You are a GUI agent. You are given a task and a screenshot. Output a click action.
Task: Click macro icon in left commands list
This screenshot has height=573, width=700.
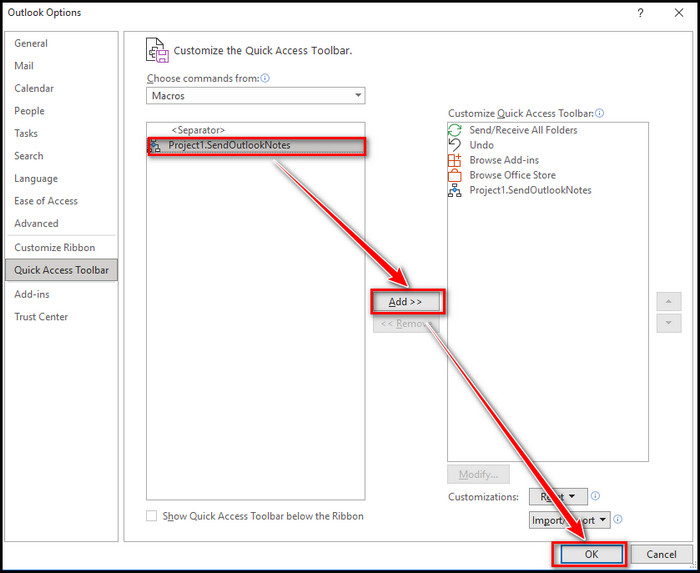154,145
